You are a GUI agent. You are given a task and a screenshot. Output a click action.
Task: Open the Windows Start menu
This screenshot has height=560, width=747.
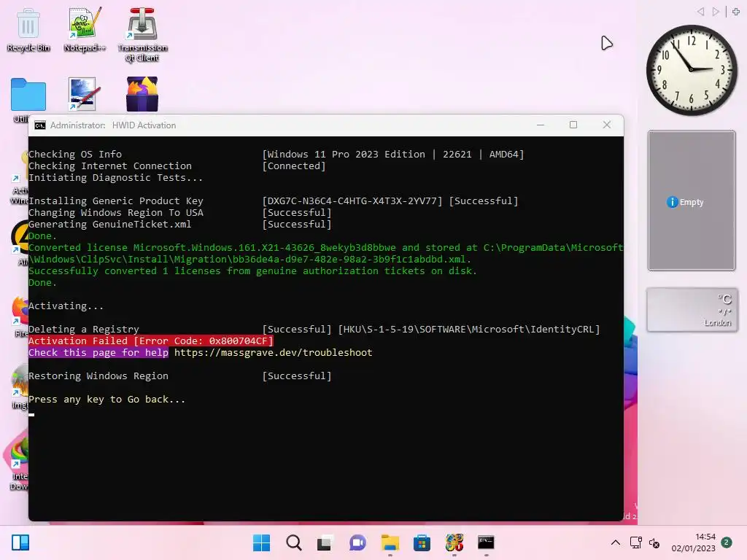(x=262, y=542)
